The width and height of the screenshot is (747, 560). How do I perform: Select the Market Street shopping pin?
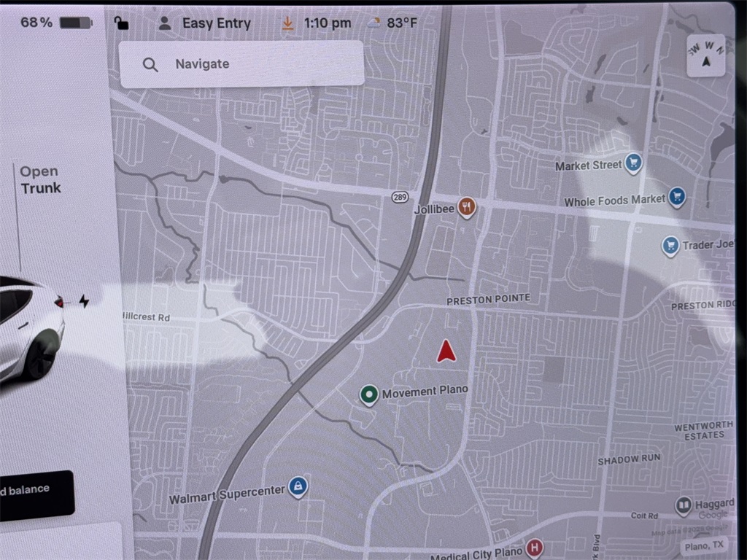tap(633, 163)
